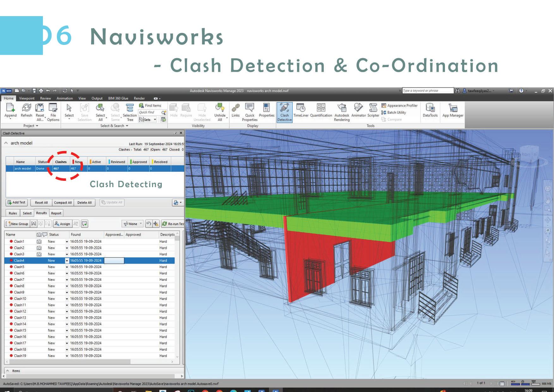Select the arch model test row
Image resolution: width=554 pixels, height=392 pixels.
[x=95, y=168]
